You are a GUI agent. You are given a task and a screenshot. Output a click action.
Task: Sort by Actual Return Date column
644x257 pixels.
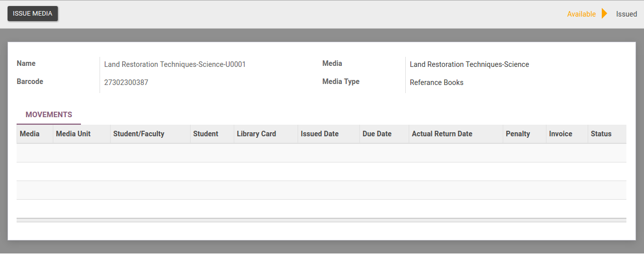coord(442,134)
